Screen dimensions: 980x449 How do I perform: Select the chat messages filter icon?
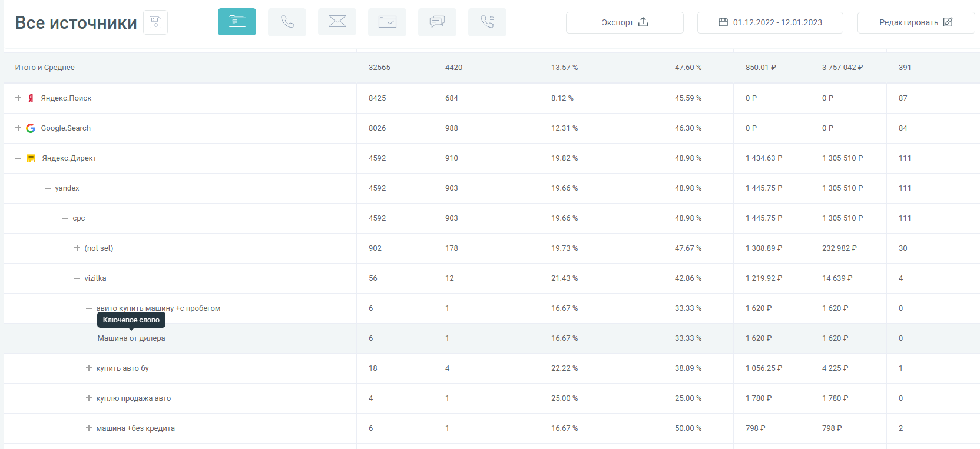point(437,22)
